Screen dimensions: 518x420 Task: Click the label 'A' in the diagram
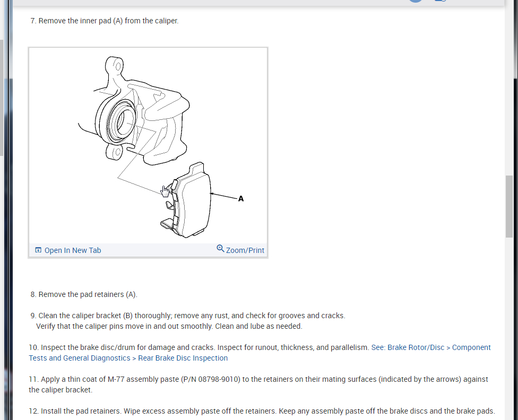(241, 198)
